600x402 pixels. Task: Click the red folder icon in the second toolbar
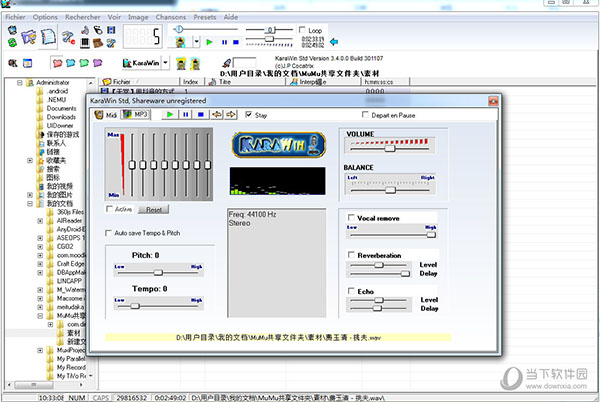(x=57, y=63)
